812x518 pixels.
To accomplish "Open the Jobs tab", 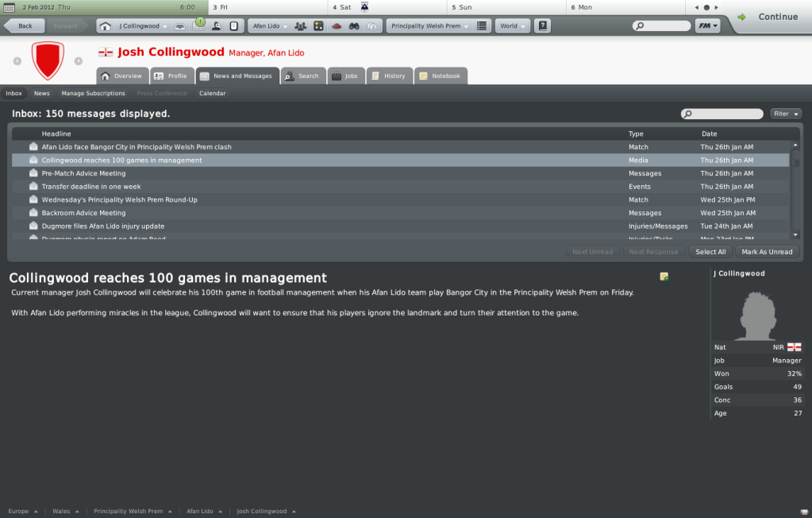I will tap(346, 75).
